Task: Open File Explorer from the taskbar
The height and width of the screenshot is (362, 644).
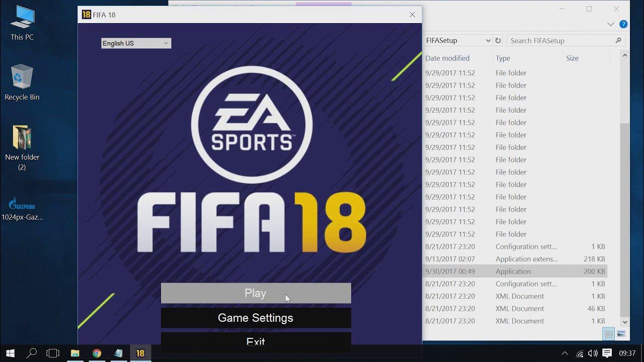Action: pyautogui.click(x=75, y=353)
